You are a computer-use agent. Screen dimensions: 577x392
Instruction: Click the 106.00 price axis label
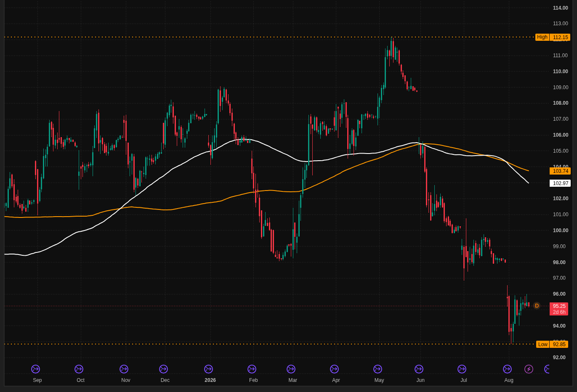tap(560, 135)
